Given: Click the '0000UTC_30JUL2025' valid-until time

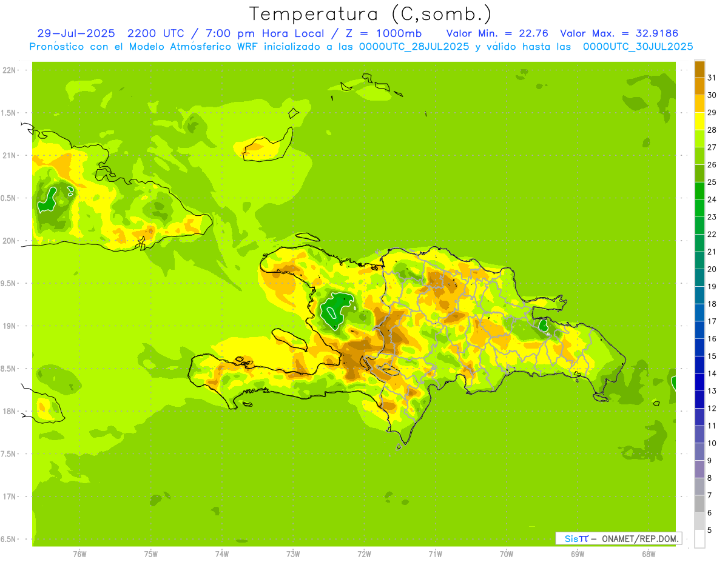Looking at the screenshot, I should click(638, 47).
